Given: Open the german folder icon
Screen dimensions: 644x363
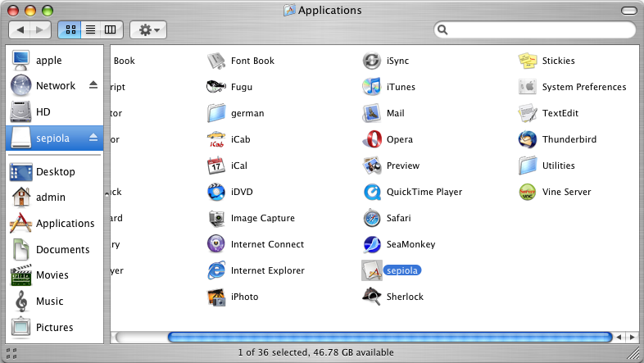Looking at the screenshot, I should click(x=216, y=113).
